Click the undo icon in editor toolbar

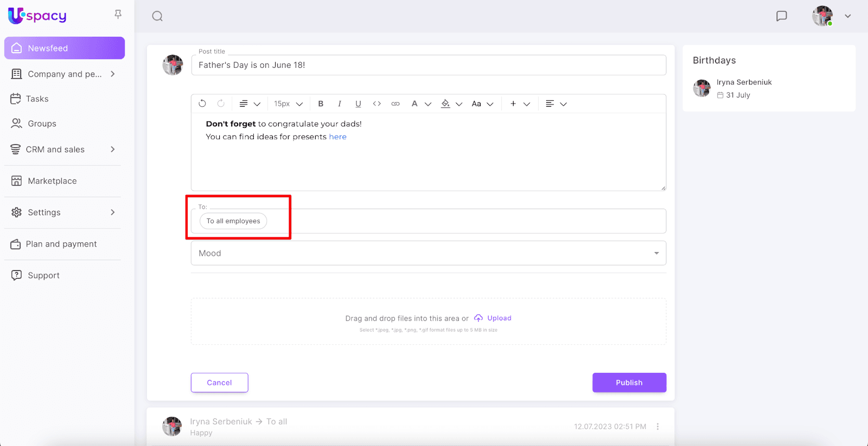pyautogui.click(x=202, y=104)
